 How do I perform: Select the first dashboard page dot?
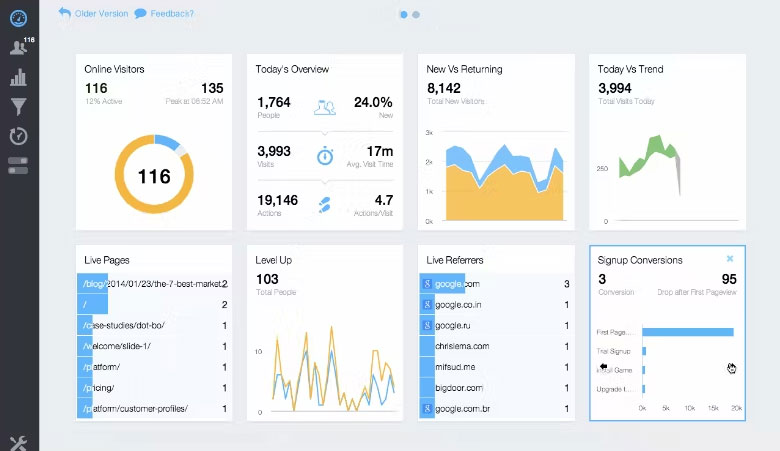403,15
